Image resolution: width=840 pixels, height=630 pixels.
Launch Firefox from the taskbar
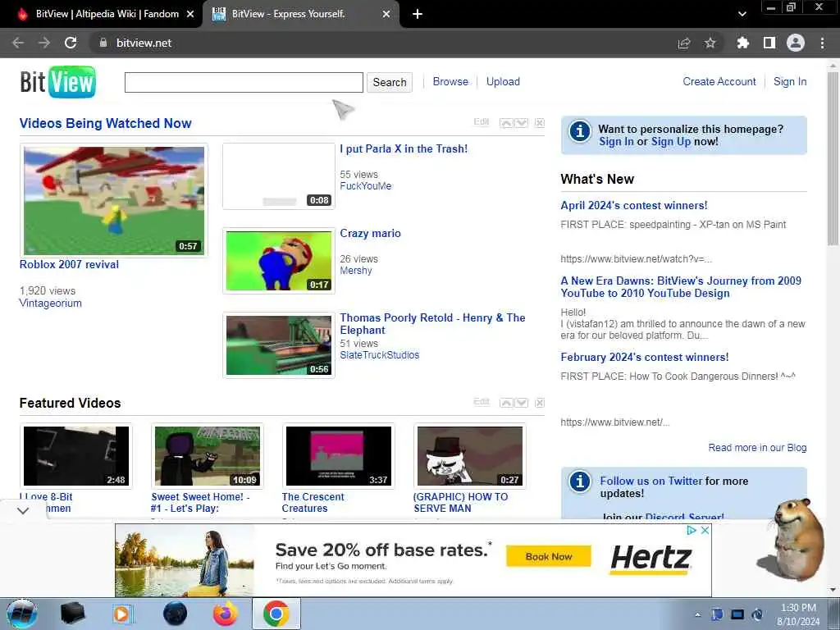click(x=226, y=614)
